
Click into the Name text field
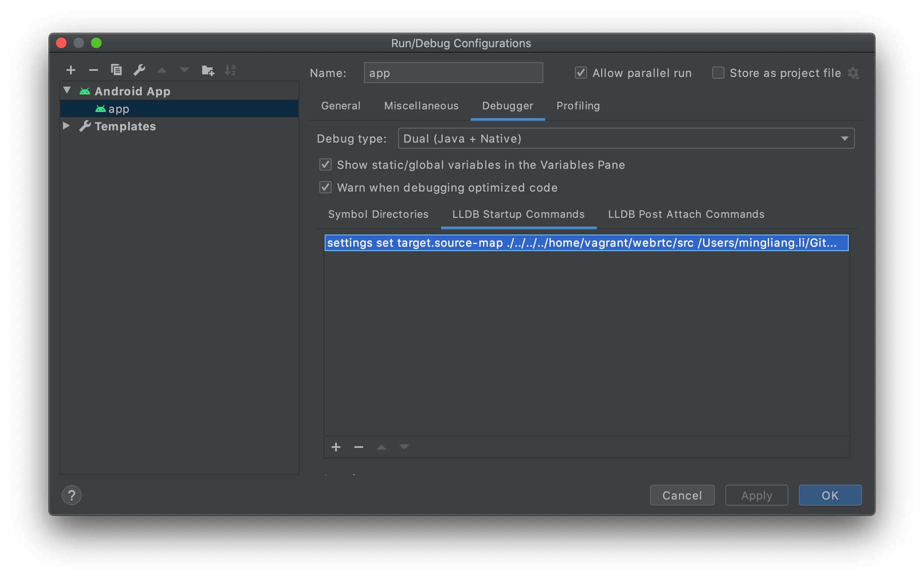point(453,73)
